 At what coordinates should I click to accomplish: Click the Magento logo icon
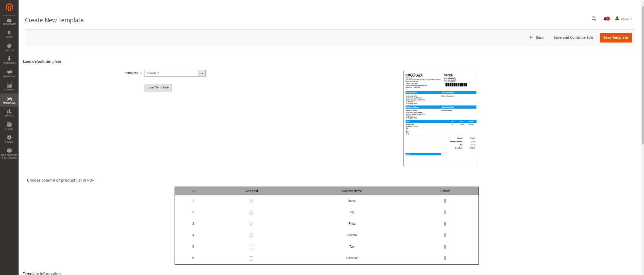pos(9,7)
